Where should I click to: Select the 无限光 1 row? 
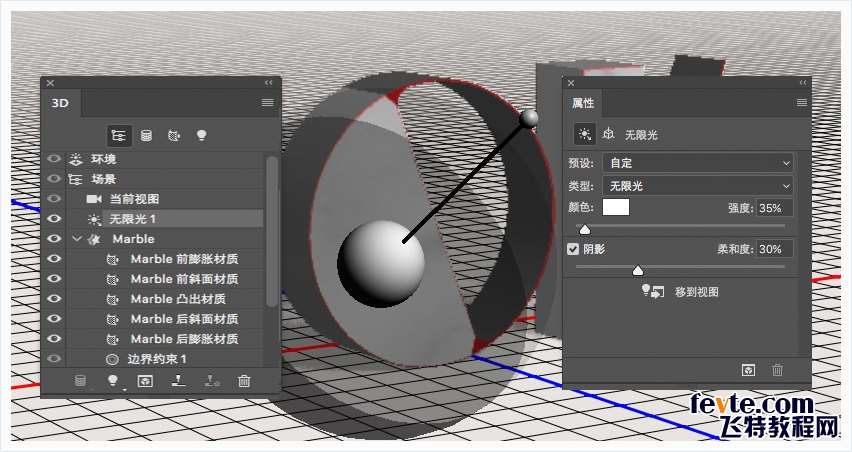(x=165, y=219)
